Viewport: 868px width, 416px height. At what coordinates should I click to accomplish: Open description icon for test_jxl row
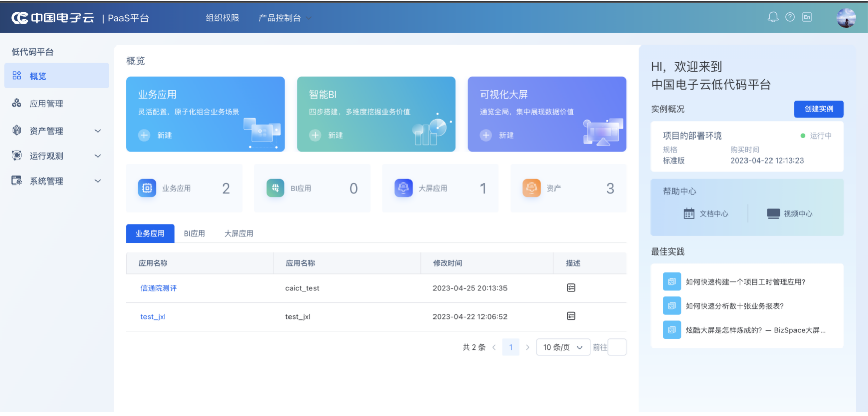[571, 316]
